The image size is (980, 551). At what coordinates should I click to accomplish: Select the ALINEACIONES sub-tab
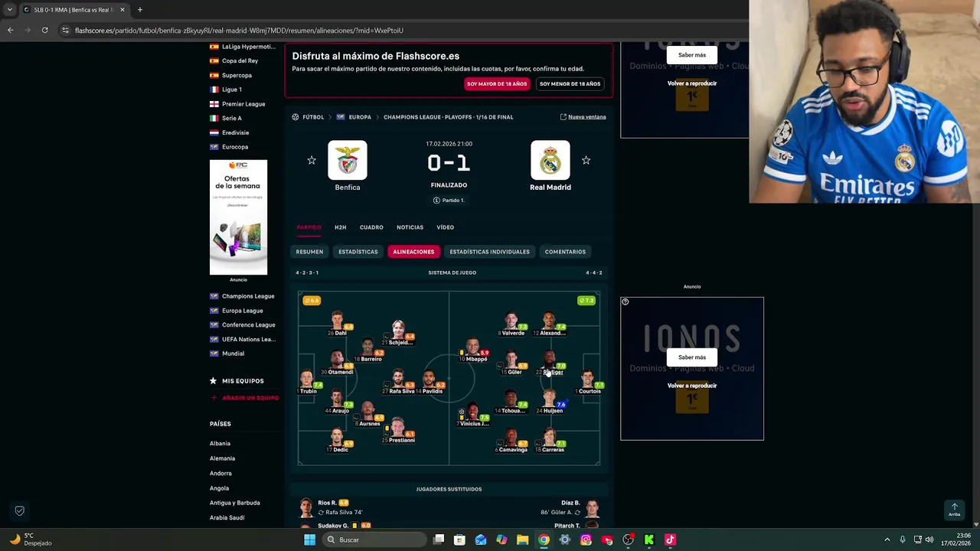(x=413, y=252)
